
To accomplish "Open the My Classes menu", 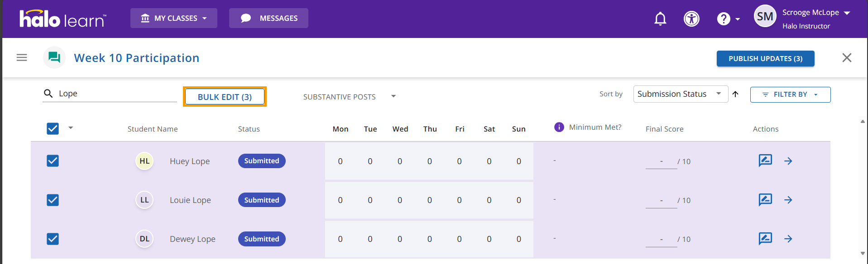I will point(174,18).
